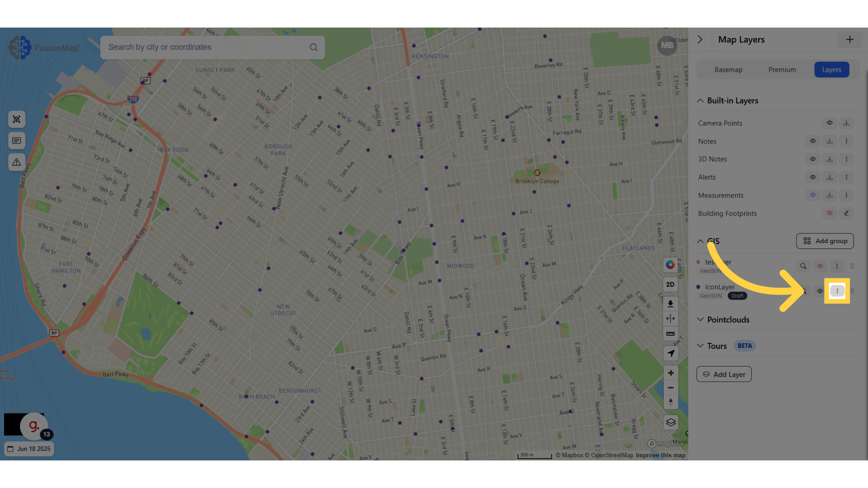868x488 pixels.
Task: Click the Add Layer button
Action: tap(724, 374)
